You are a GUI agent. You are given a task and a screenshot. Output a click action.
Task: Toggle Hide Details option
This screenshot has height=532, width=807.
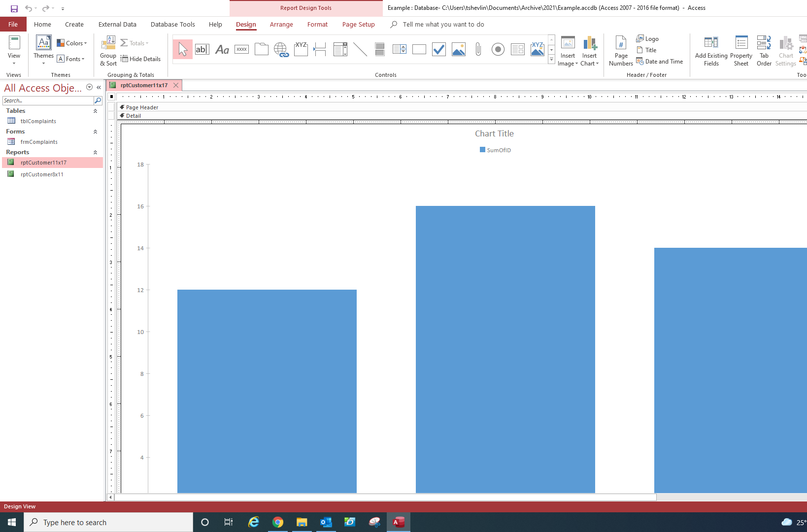pos(140,59)
